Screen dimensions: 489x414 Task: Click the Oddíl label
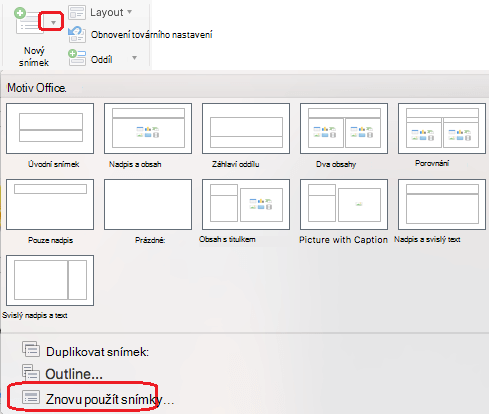click(102, 60)
